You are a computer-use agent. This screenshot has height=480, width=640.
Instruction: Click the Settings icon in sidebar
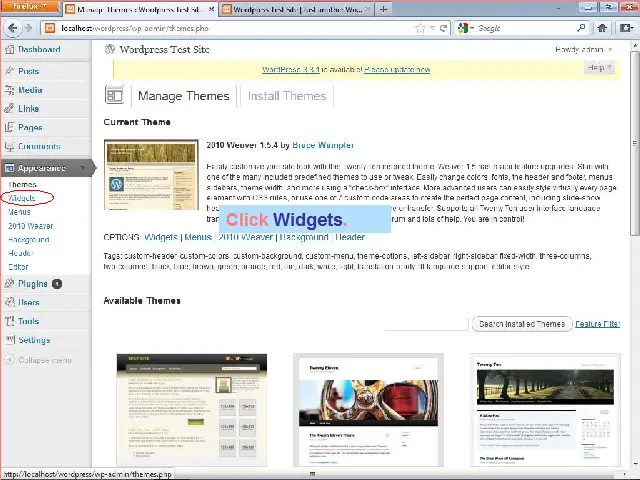click(x=9, y=340)
